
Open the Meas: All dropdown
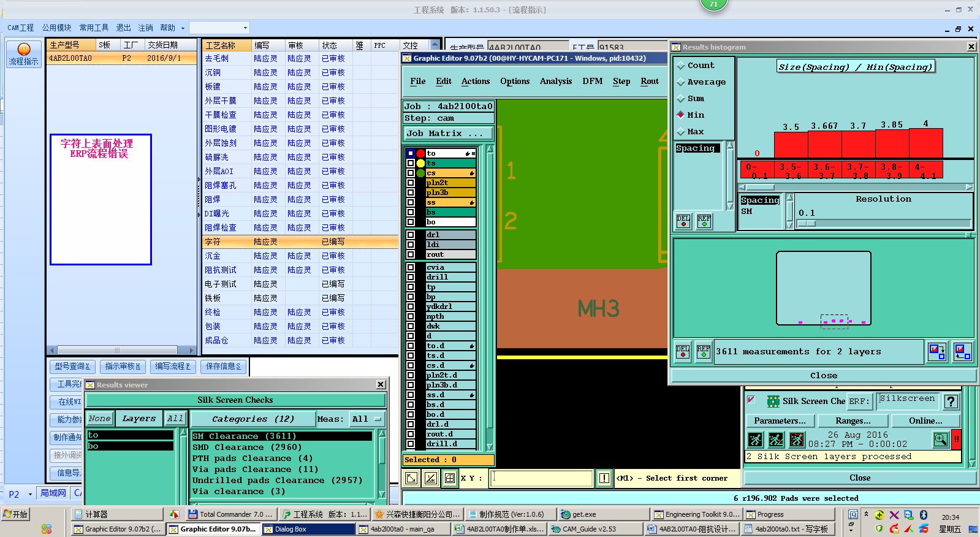367,419
